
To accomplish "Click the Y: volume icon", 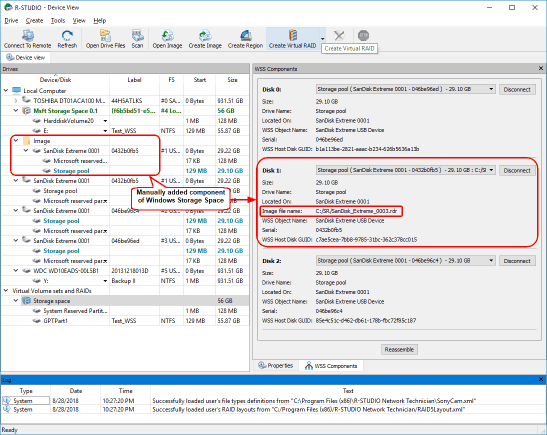I will click(37, 281).
